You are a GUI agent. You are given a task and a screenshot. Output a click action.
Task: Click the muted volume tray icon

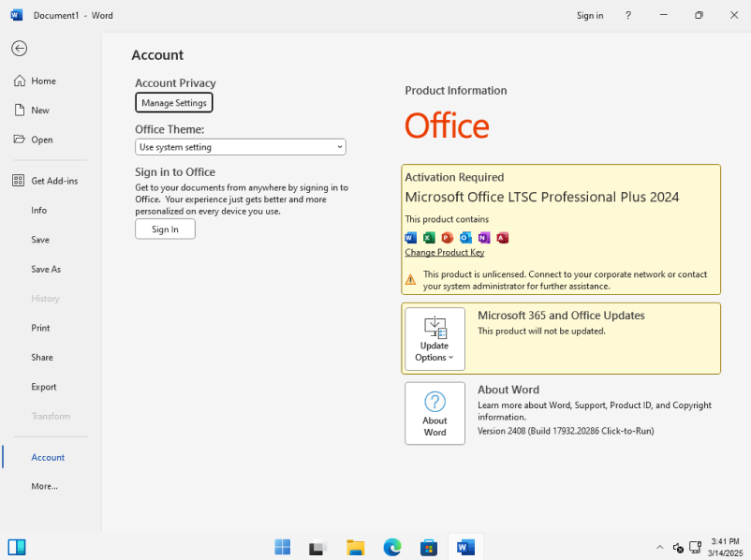[x=678, y=547]
